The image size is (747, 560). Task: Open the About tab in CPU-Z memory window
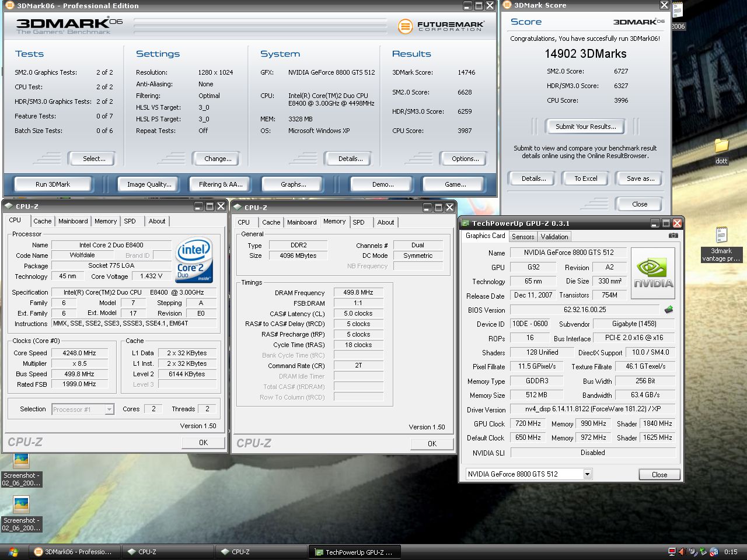point(385,222)
